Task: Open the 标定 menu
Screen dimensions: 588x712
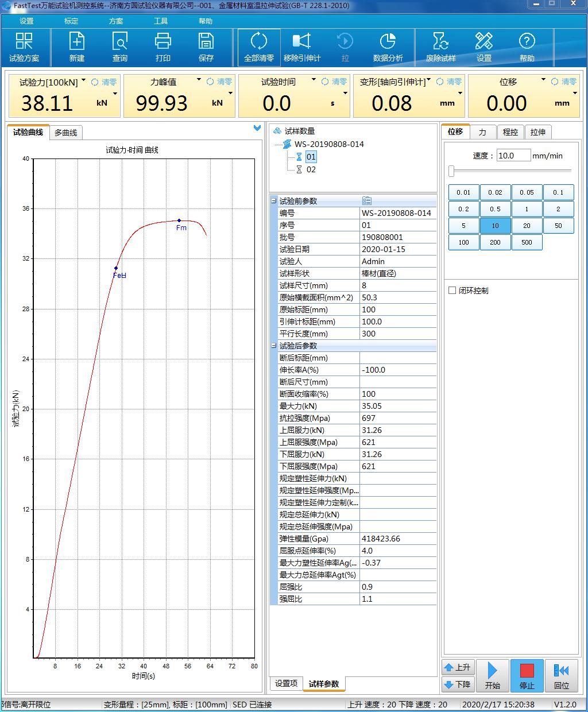Action: coord(71,21)
